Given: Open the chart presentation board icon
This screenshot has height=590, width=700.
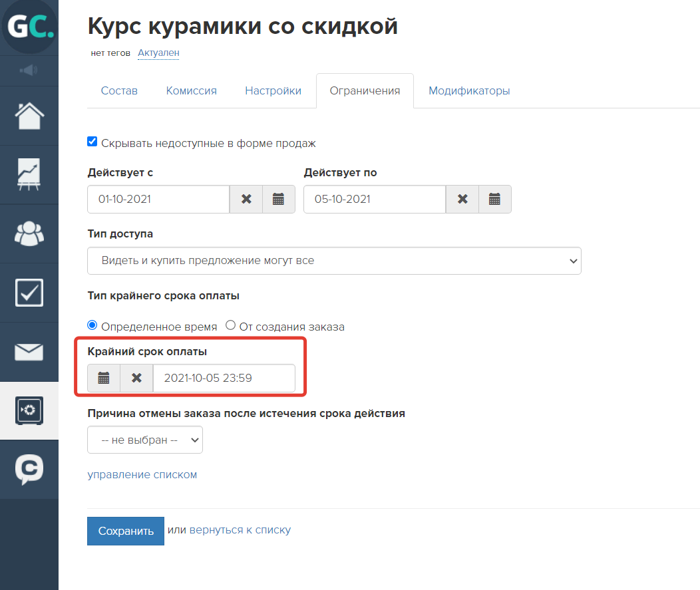Looking at the screenshot, I should pos(29,174).
